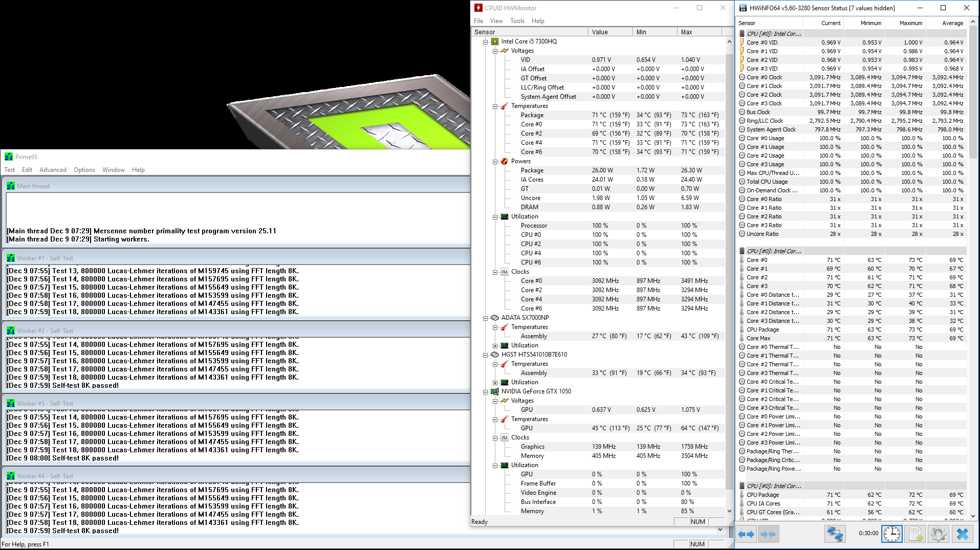Viewport: 980px width, 550px height.
Task: Reset the HWiNFO clock timer button
Action: [x=892, y=534]
